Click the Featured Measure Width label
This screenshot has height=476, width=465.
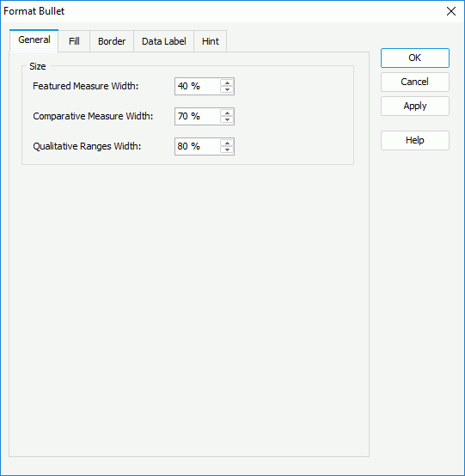pyautogui.click(x=86, y=86)
